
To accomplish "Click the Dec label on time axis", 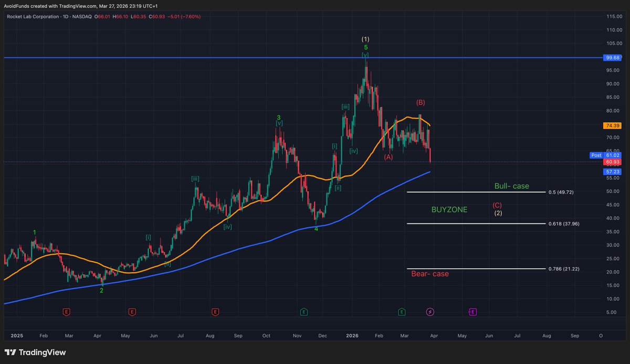I will point(322,335).
